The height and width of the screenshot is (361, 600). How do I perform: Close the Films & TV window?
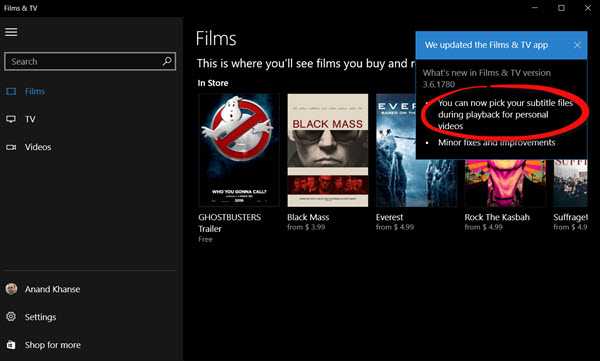(x=588, y=8)
